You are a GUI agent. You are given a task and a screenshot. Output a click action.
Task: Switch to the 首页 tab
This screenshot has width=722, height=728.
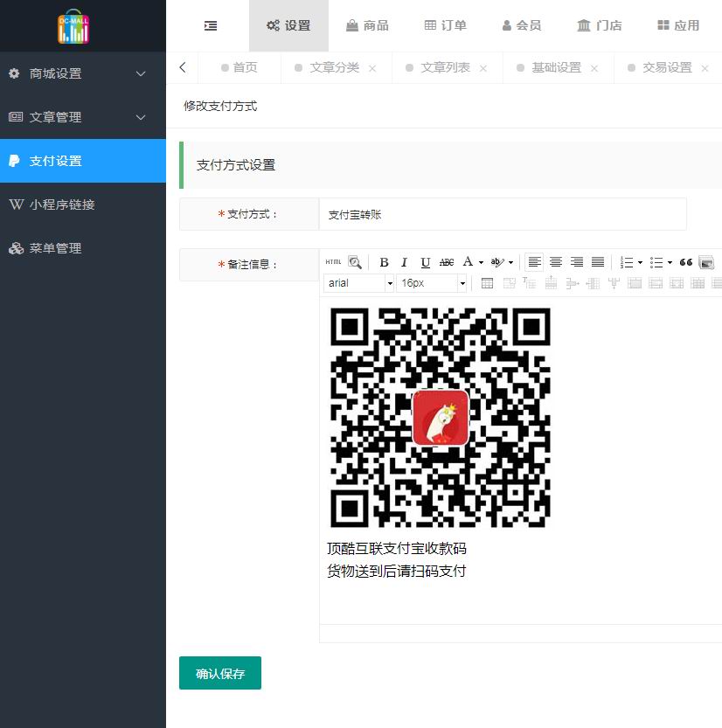point(240,68)
